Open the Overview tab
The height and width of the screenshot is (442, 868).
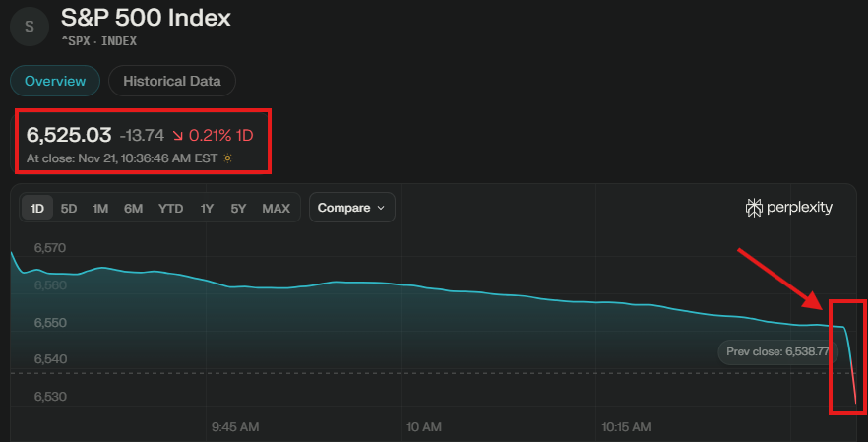click(55, 81)
